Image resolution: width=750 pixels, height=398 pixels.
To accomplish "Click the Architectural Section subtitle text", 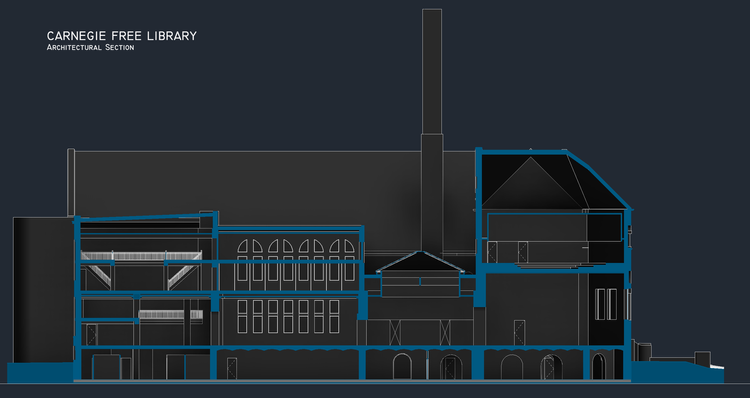I will [90, 47].
